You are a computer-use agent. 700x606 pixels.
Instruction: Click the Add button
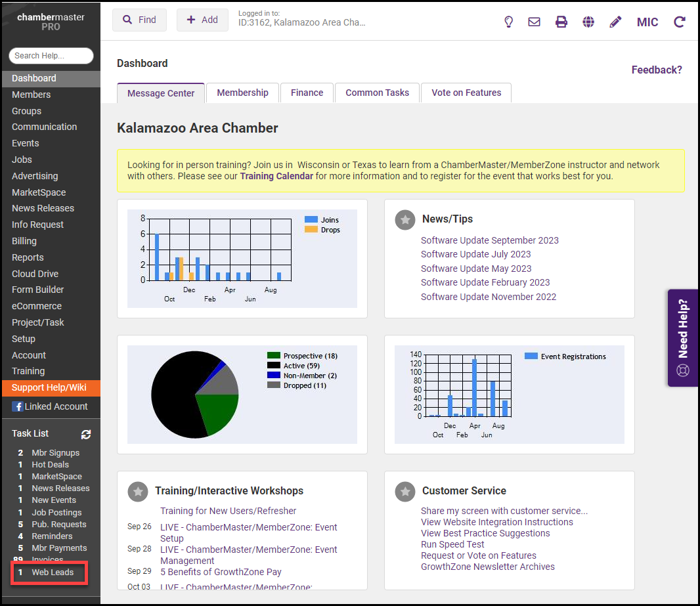[202, 20]
